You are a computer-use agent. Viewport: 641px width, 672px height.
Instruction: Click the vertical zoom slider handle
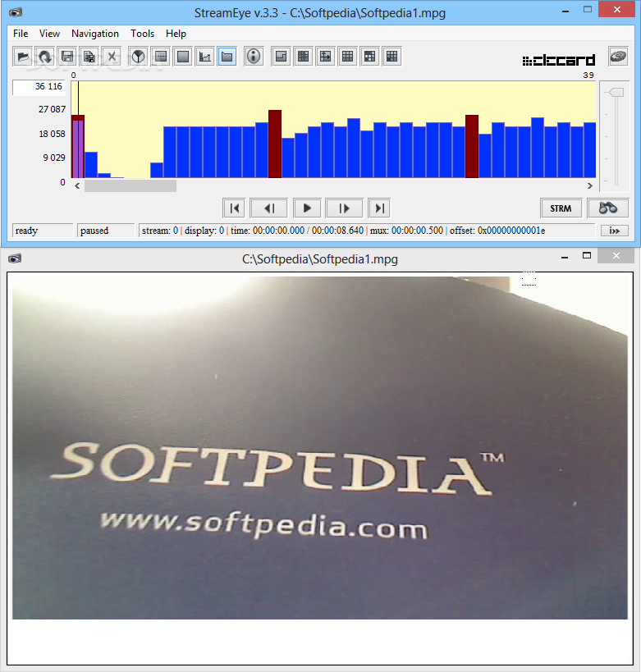(616, 92)
